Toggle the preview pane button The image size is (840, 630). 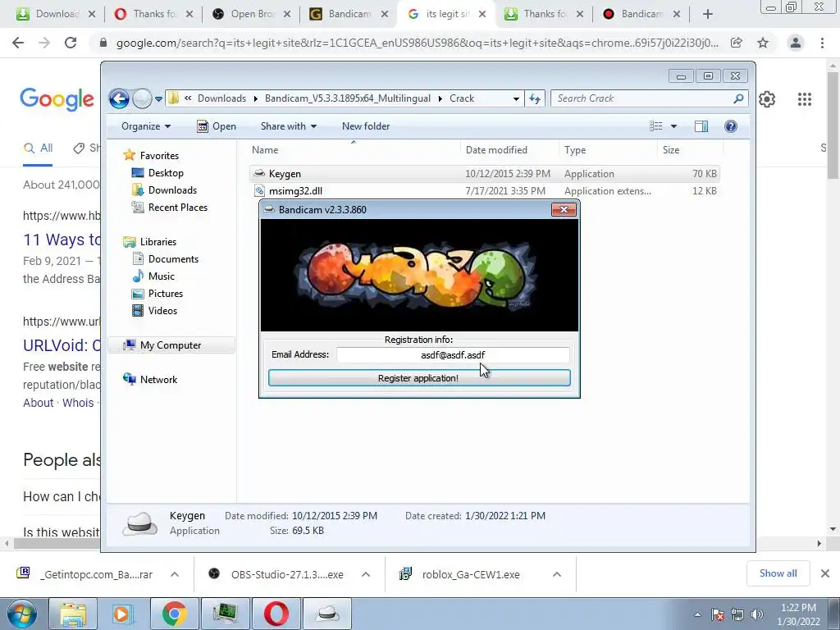pos(701,126)
